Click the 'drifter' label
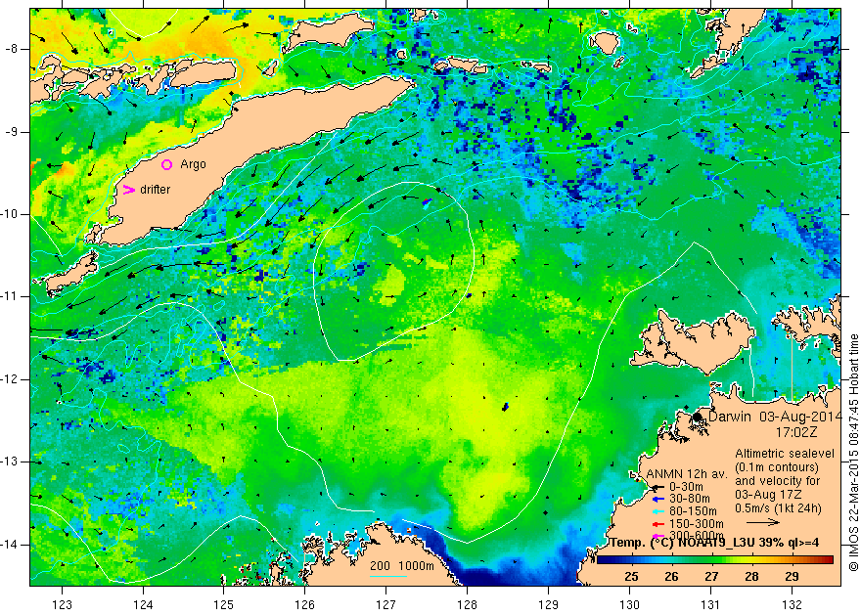This screenshot has height=616, width=861. (x=156, y=190)
